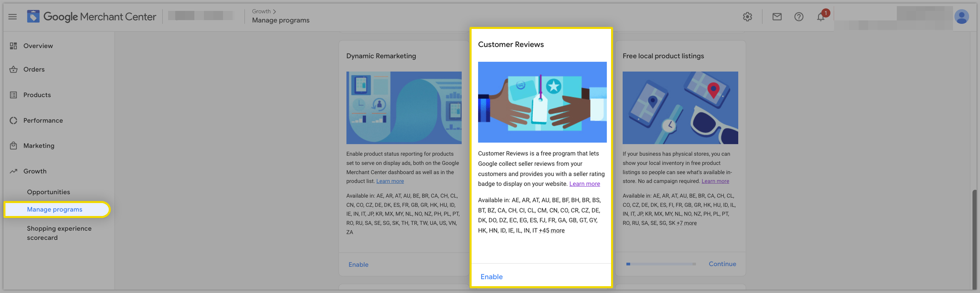Open notifications bell with badge
This screenshot has height=293, width=980.
821,16
